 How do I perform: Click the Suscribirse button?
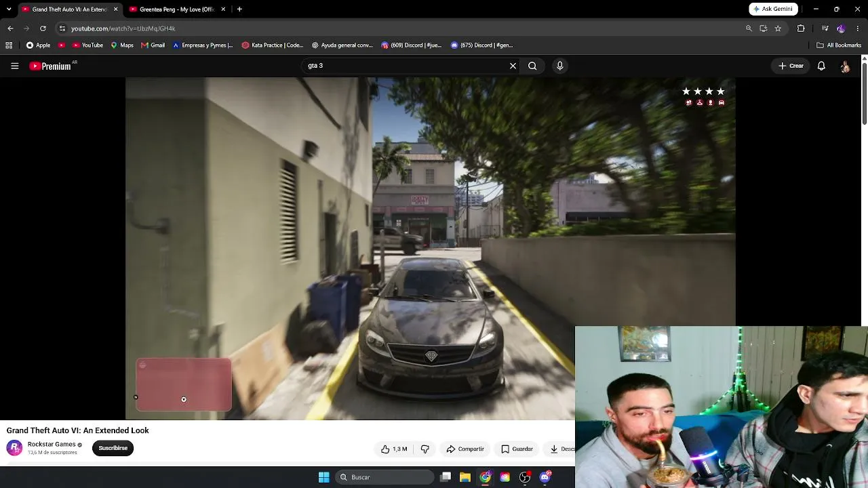[113, 448]
